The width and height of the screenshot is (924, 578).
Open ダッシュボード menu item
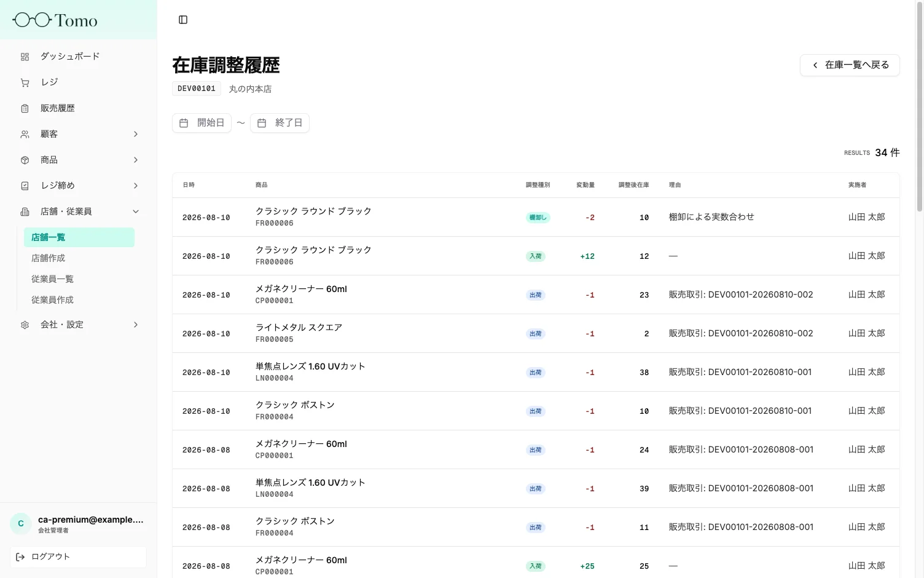pyautogui.click(x=79, y=57)
